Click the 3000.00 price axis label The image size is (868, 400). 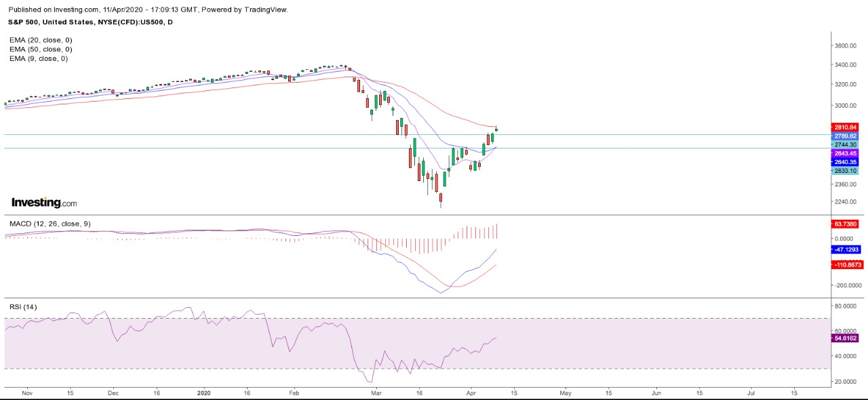point(846,106)
